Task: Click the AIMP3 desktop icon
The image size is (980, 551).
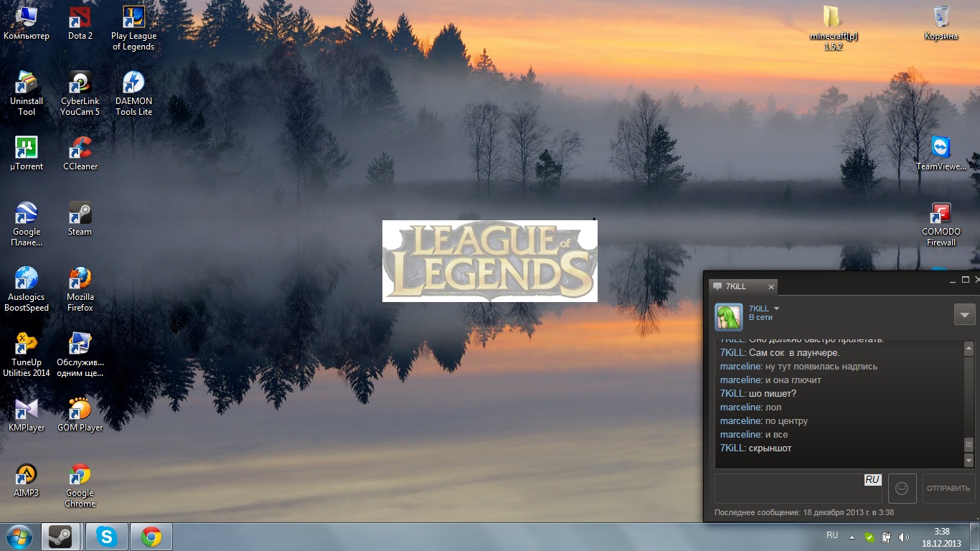Action: tap(27, 480)
